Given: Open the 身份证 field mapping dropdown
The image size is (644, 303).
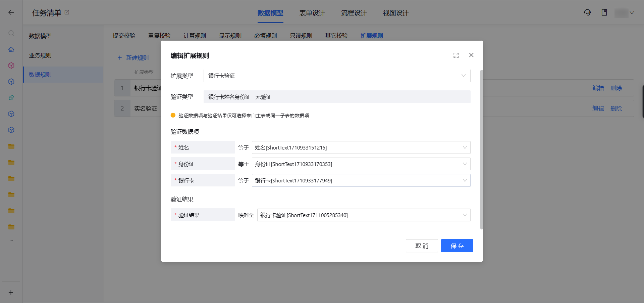Looking at the screenshot, I should (361, 164).
